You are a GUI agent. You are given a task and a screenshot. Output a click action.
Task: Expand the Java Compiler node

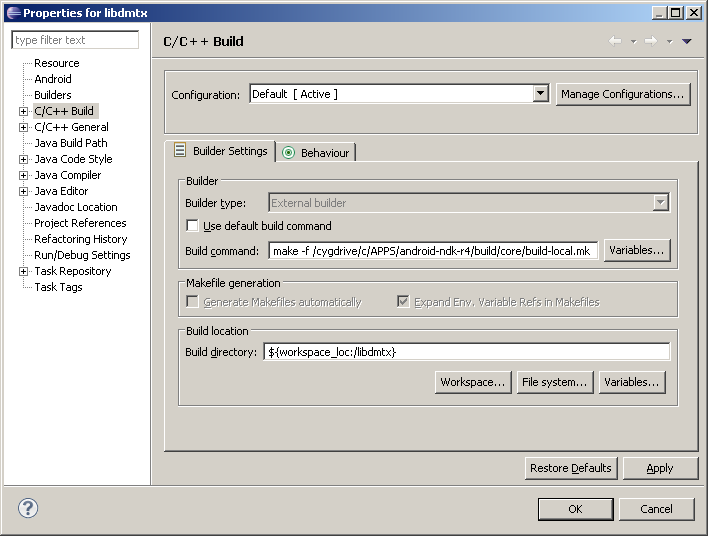[x=23, y=175]
